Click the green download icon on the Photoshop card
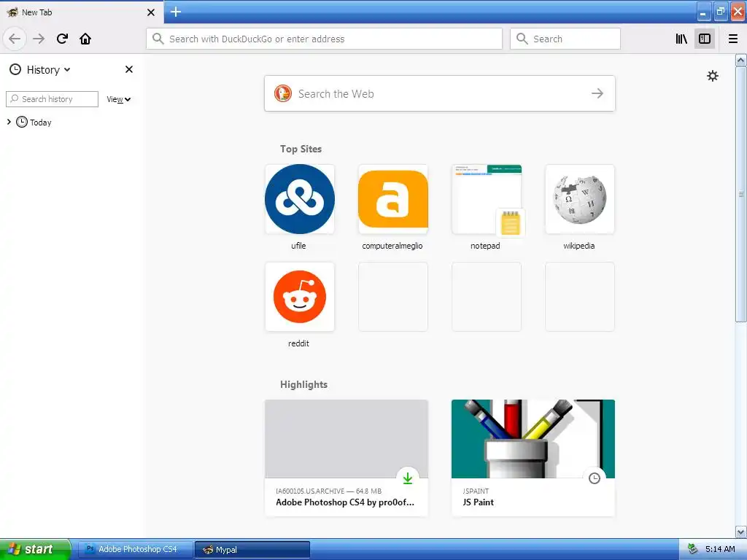Viewport: 747px width, 560px height. pos(408,478)
